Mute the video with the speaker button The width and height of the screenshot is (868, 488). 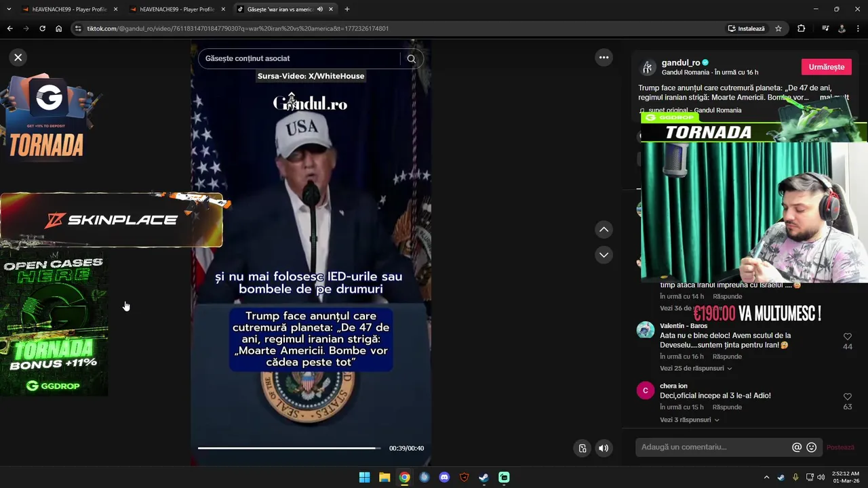(604, 448)
